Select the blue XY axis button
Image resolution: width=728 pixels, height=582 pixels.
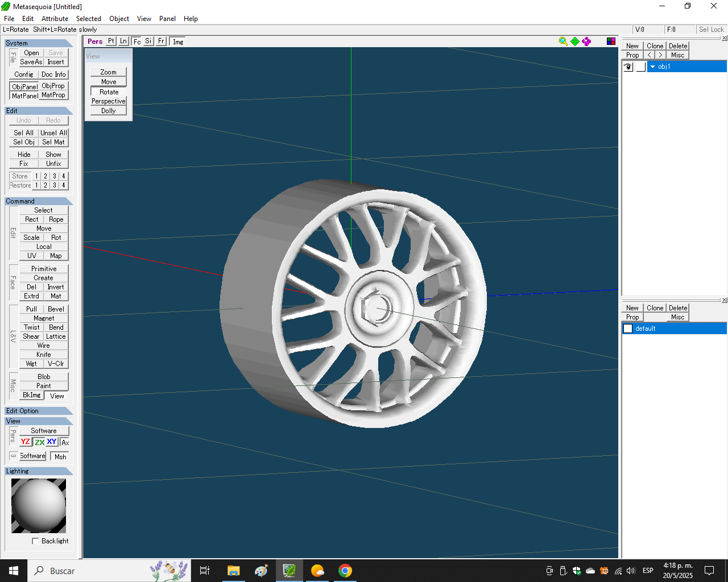click(x=52, y=442)
